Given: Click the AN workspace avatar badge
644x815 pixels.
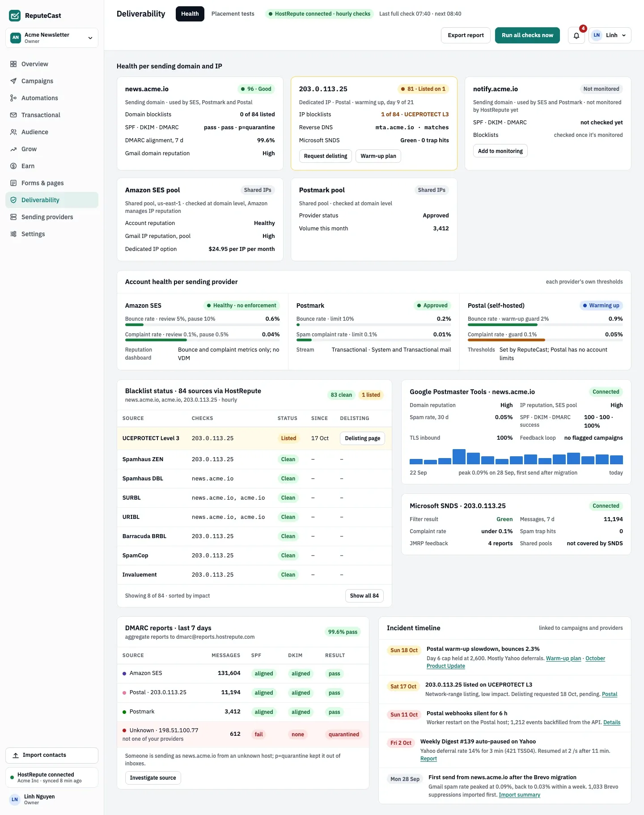Looking at the screenshot, I should [x=16, y=38].
